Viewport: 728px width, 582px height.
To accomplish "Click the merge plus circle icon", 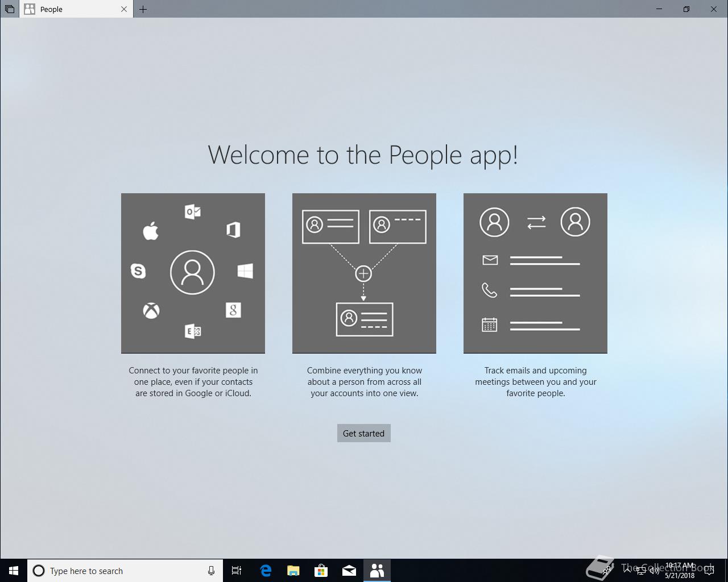I will 363,273.
